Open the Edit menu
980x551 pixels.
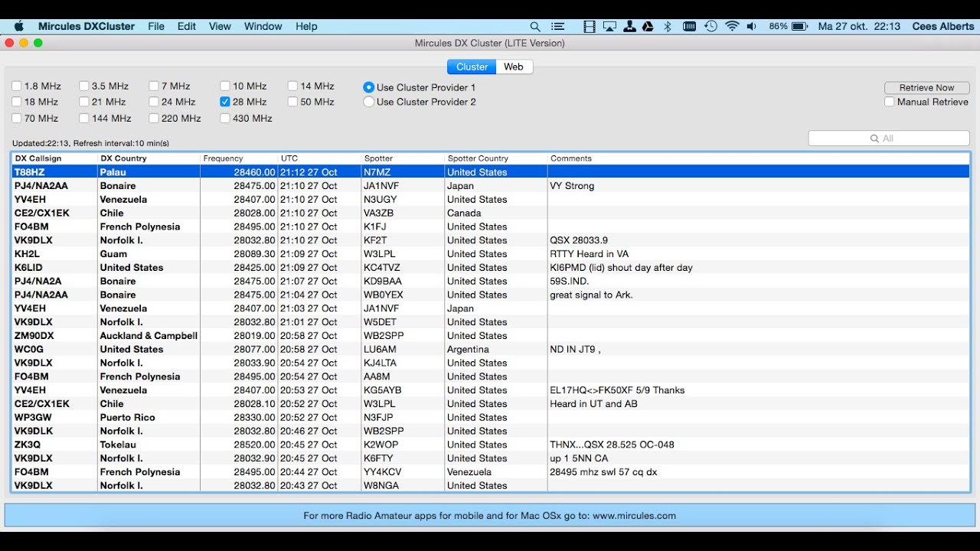(187, 26)
